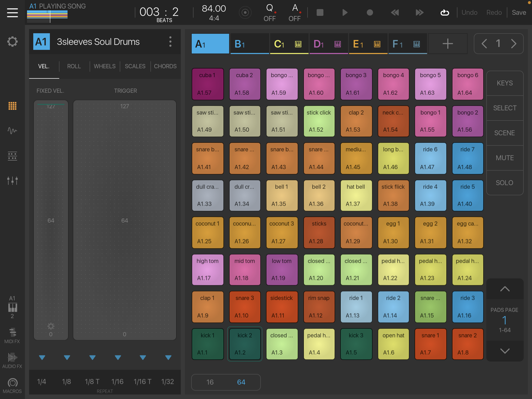Open the step sequencer grid icon
This screenshot has width=532, height=399.
tap(12, 156)
